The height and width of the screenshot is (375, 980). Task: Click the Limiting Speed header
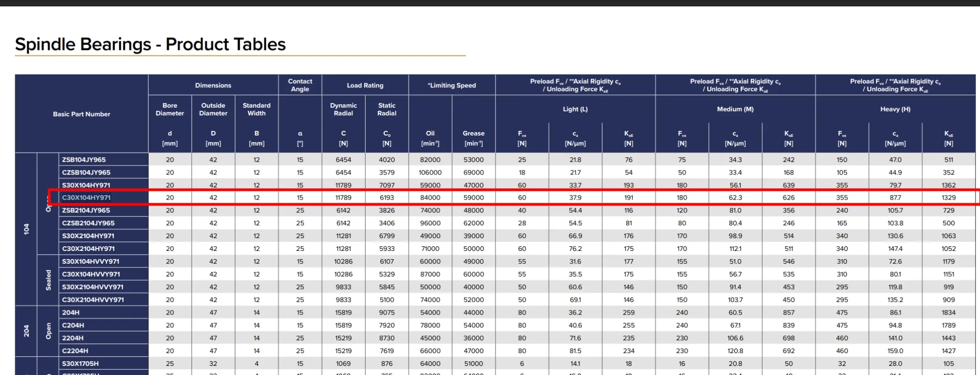[452, 85]
